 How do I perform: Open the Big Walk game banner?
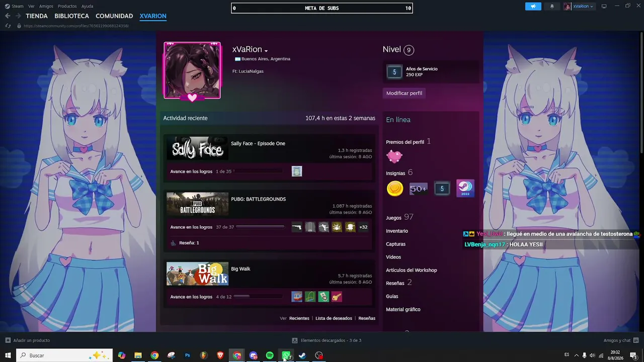[197, 274]
